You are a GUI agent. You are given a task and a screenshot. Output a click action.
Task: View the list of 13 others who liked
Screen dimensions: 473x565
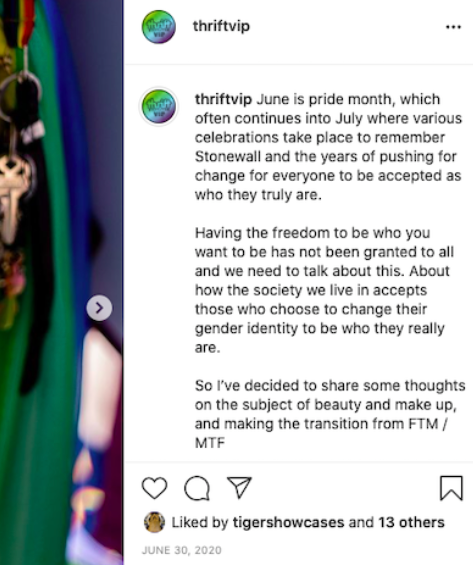point(411,522)
